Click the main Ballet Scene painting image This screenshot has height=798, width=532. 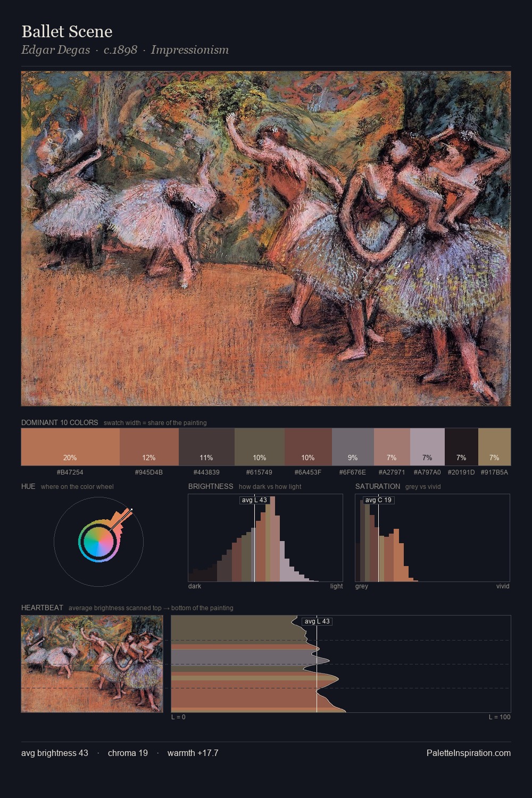pyautogui.click(x=266, y=239)
